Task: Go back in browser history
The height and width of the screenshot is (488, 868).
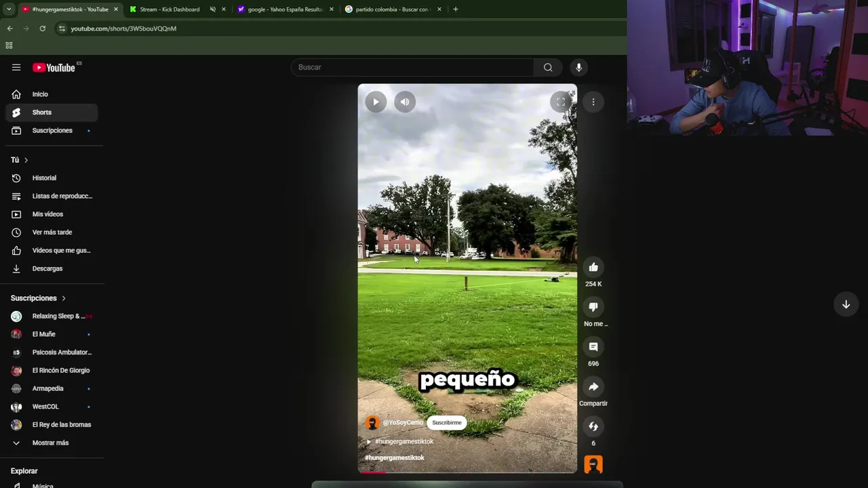Action: [x=9, y=28]
